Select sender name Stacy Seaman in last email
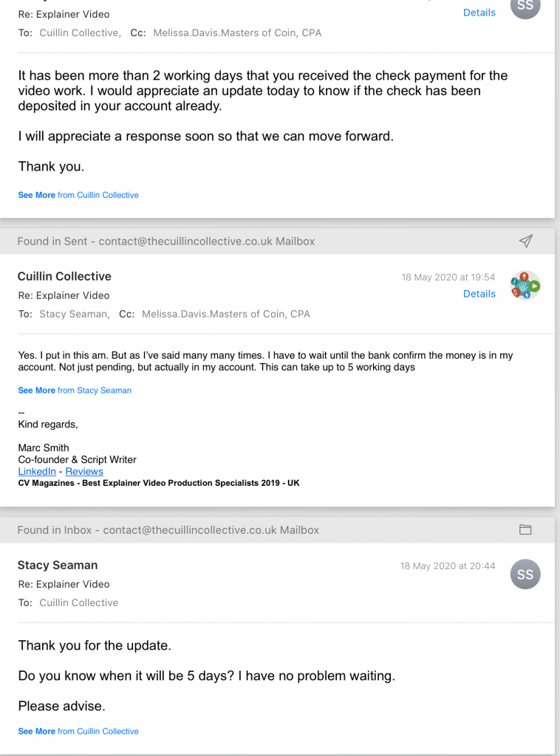This screenshot has width=560, height=756. pos(58,565)
